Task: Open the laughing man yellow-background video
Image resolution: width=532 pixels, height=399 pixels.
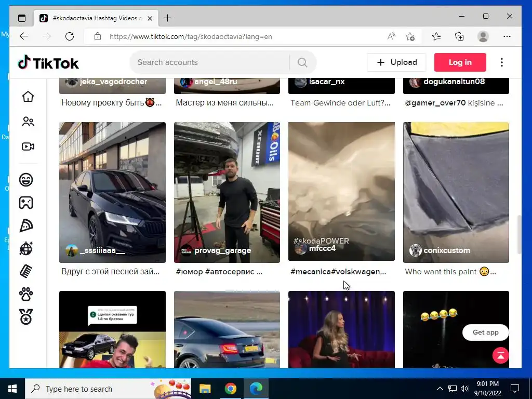Action: pyautogui.click(x=112, y=329)
